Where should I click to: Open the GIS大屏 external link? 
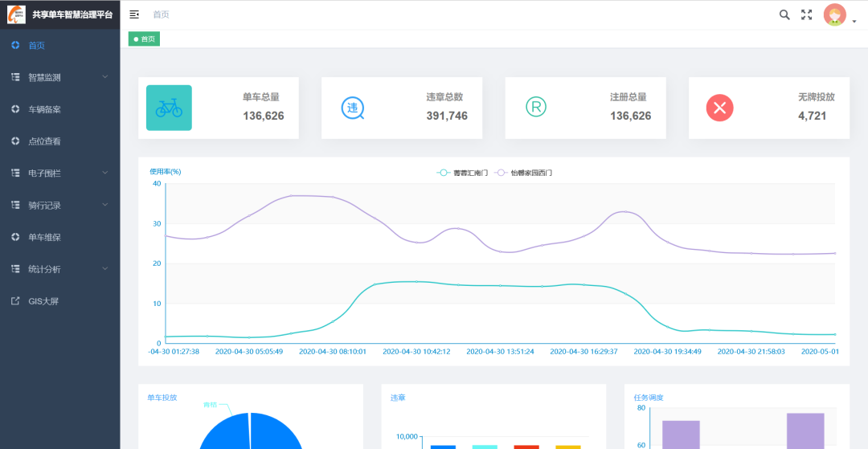(59, 301)
